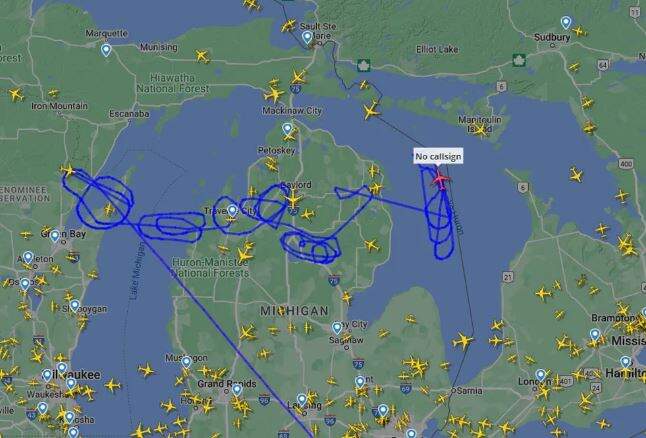The width and height of the screenshot is (646, 438).
Task: Select the airport pin at Bay City
Action: [x=337, y=328]
